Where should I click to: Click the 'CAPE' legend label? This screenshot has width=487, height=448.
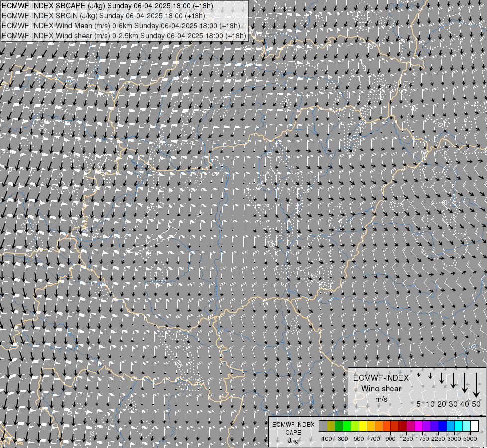coord(293,433)
